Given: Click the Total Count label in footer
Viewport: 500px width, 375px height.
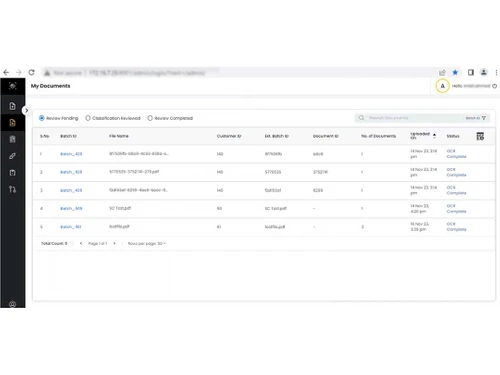Looking at the screenshot, I should tap(54, 243).
